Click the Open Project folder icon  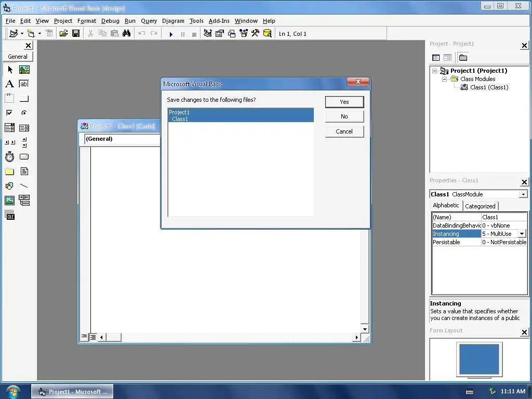[63, 33]
